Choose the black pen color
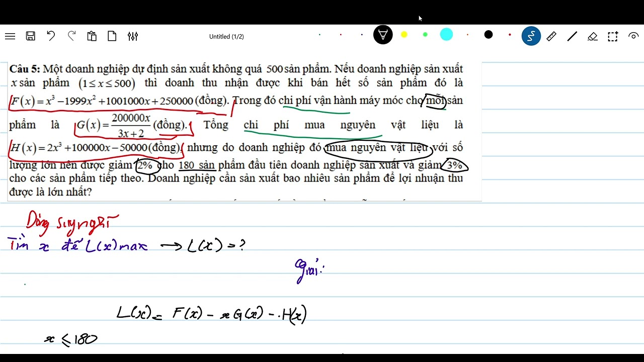The height and width of the screenshot is (362, 644). (489, 35)
